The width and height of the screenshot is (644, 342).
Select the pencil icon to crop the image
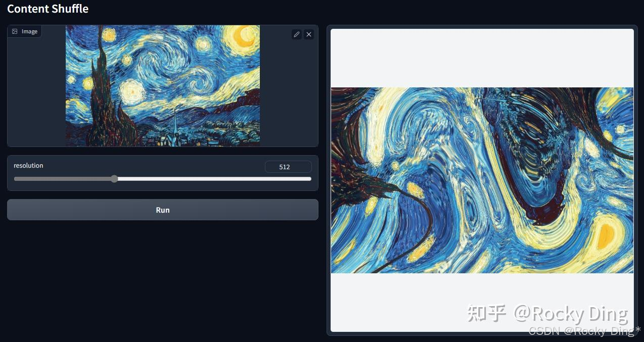[x=297, y=34]
